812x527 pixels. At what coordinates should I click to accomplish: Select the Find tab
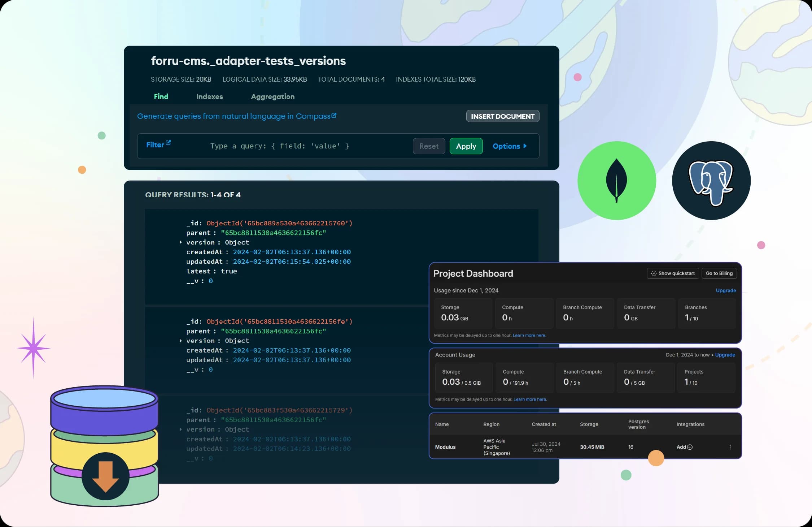coord(161,96)
